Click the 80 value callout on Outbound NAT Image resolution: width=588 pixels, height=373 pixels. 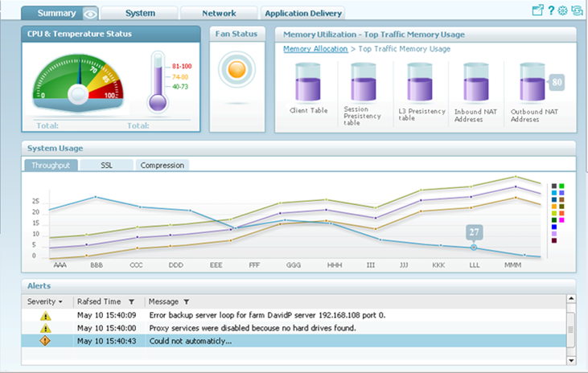point(557,82)
